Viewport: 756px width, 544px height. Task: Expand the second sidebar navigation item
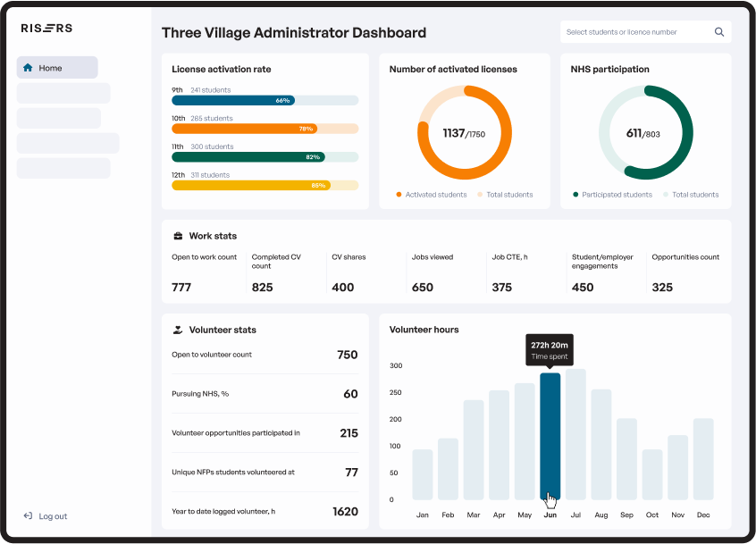[x=63, y=93]
